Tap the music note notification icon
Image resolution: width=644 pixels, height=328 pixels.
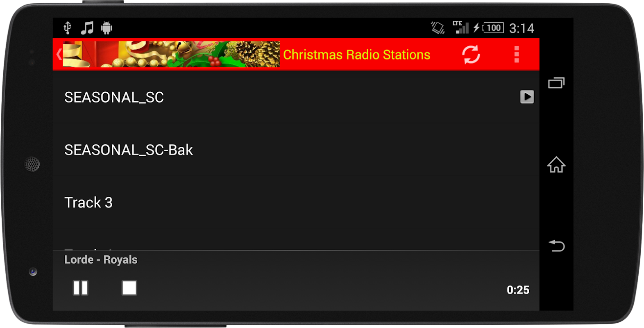[87, 28]
